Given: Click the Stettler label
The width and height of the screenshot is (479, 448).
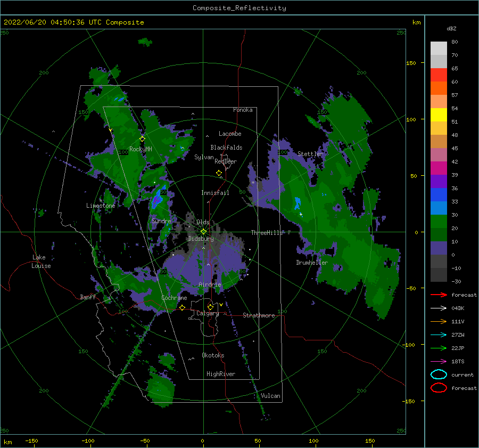Looking at the screenshot, I should point(310,154).
